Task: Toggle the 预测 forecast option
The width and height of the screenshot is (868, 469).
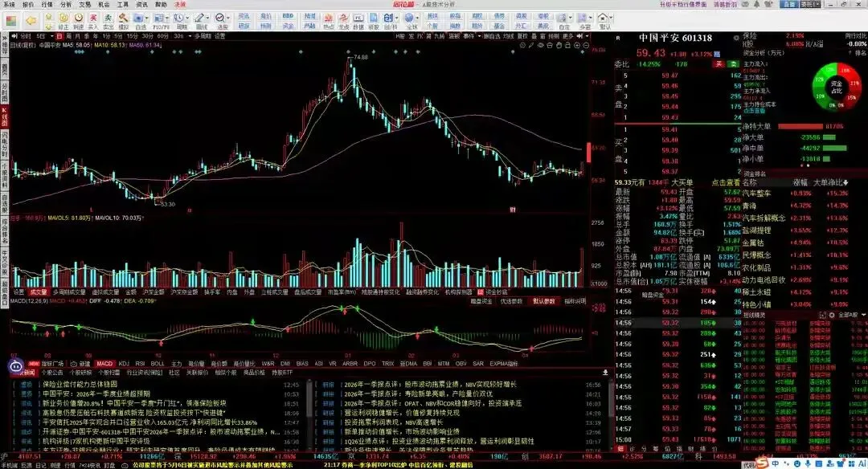Action: (554, 36)
